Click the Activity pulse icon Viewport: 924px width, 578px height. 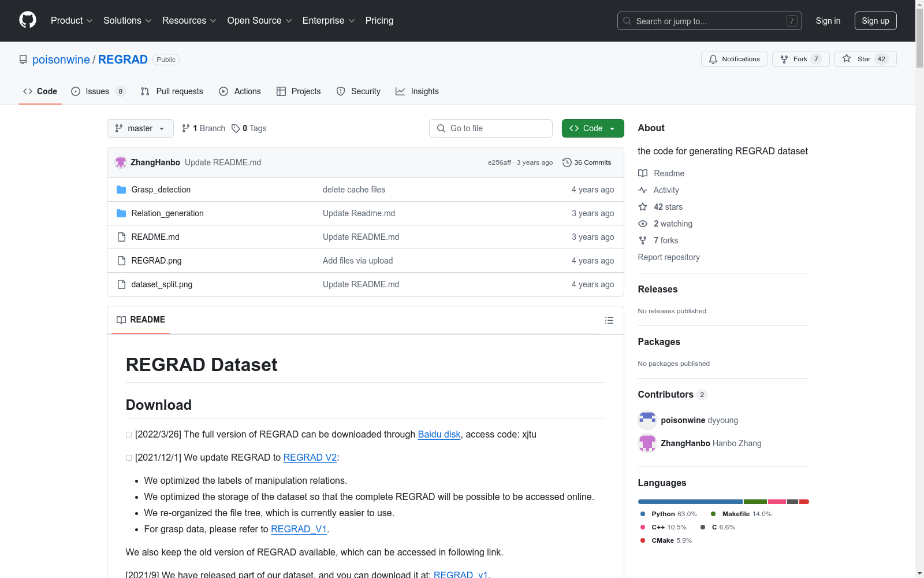click(643, 190)
